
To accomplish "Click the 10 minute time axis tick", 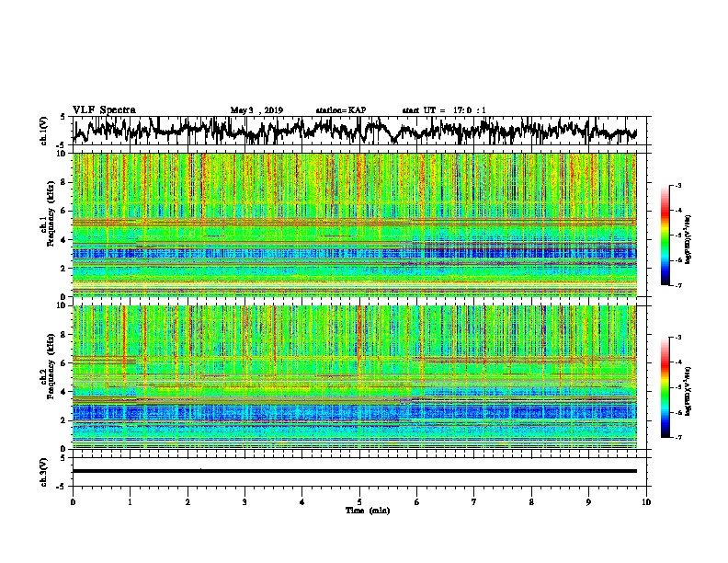I will (x=646, y=502).
